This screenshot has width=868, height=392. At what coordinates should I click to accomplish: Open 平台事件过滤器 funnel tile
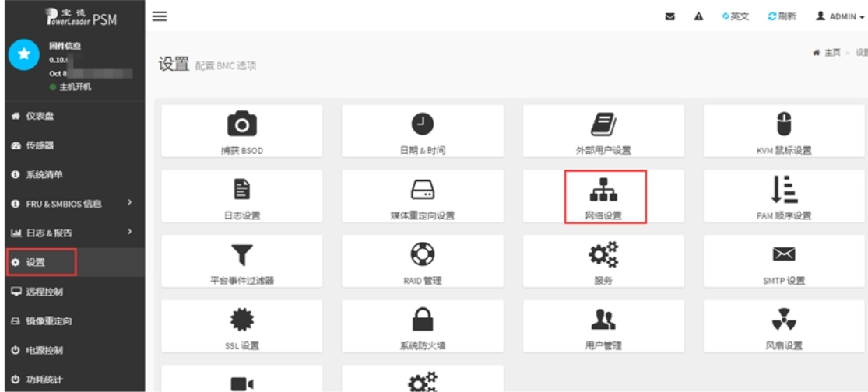tap(242, 261)
